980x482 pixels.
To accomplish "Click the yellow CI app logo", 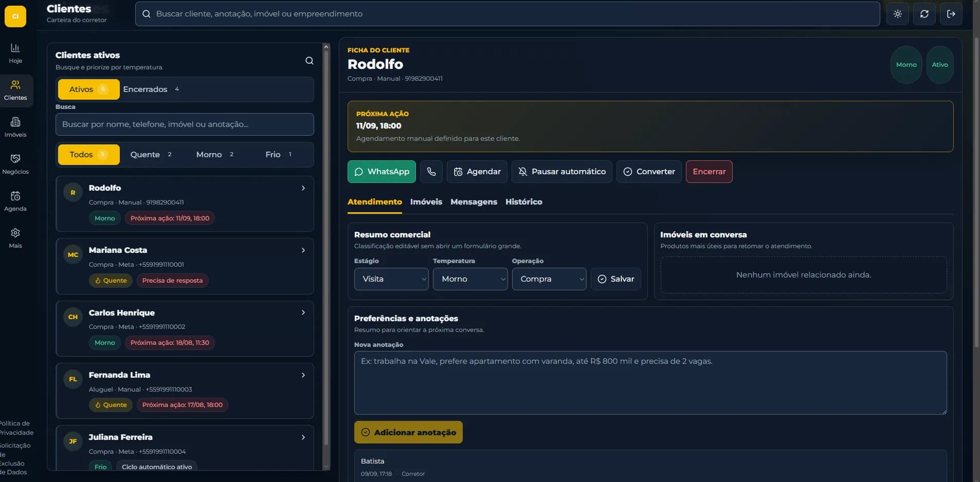I will coord(15,16).
